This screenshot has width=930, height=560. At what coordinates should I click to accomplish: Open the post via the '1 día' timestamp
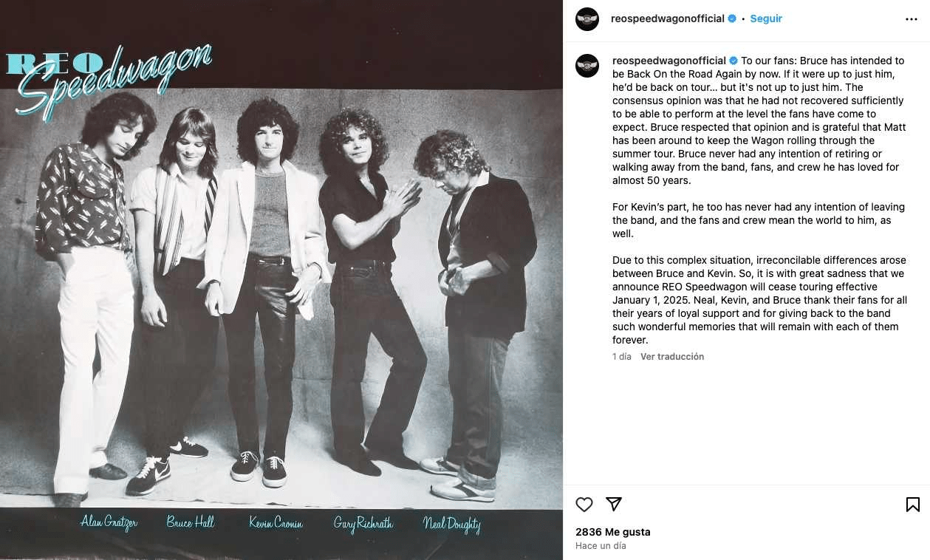pos(620,356)
